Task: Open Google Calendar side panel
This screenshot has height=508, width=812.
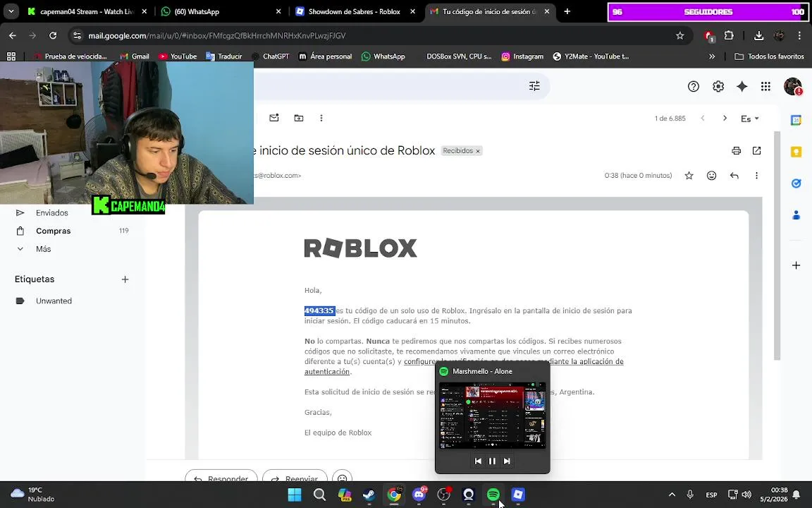Action: (x=796, y=120)
